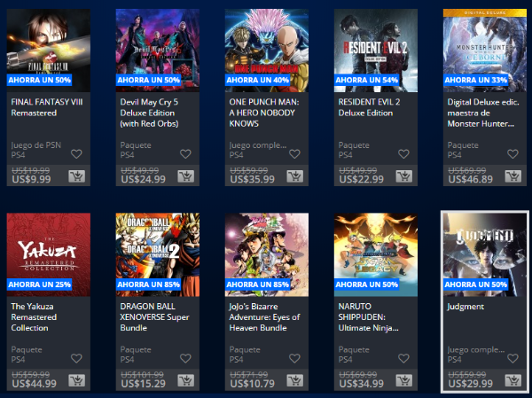
Task: Open the Monster Hunter Iceborne cover thumbnail
Action: (x=485, y=51)
